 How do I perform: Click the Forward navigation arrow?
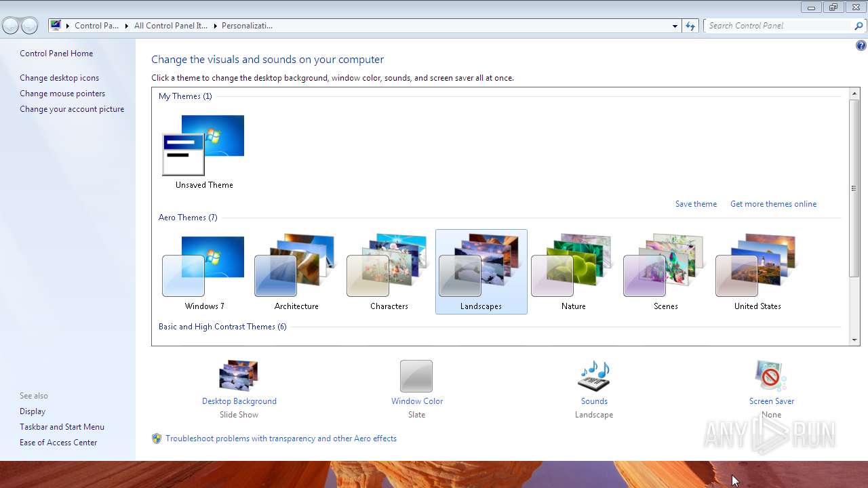[29, 26]
